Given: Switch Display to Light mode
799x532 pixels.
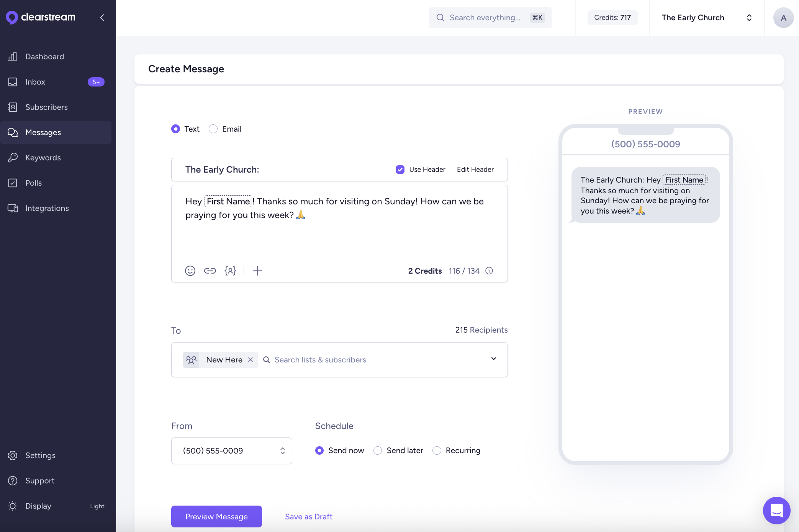Looking at the screenshot, I should pyautogui.click(x=97, y=506).
